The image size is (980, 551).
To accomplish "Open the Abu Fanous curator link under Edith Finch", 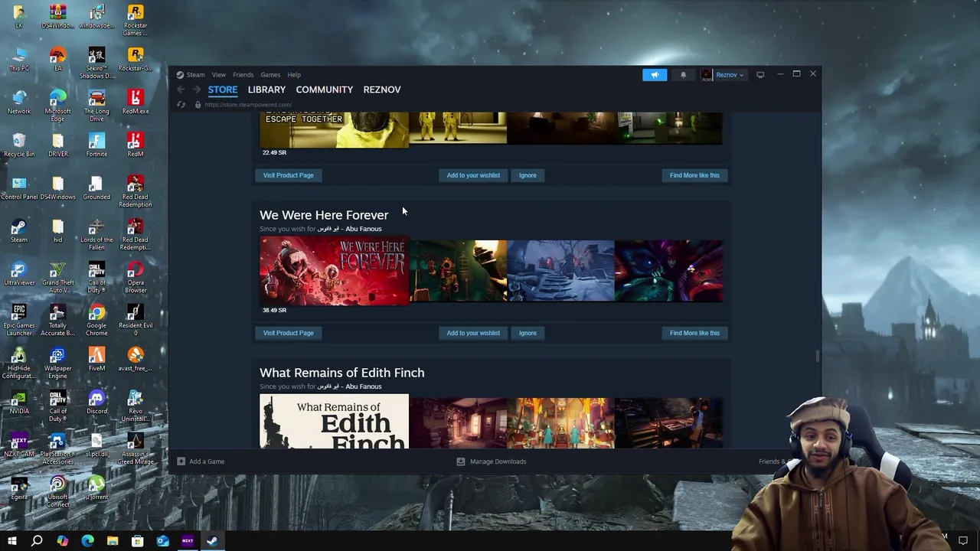I will coord(349,386).
